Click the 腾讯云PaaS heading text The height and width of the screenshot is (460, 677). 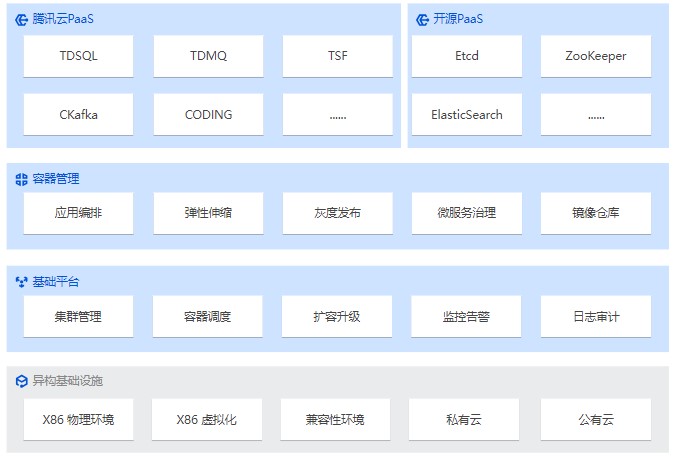(x=63, y=19)
